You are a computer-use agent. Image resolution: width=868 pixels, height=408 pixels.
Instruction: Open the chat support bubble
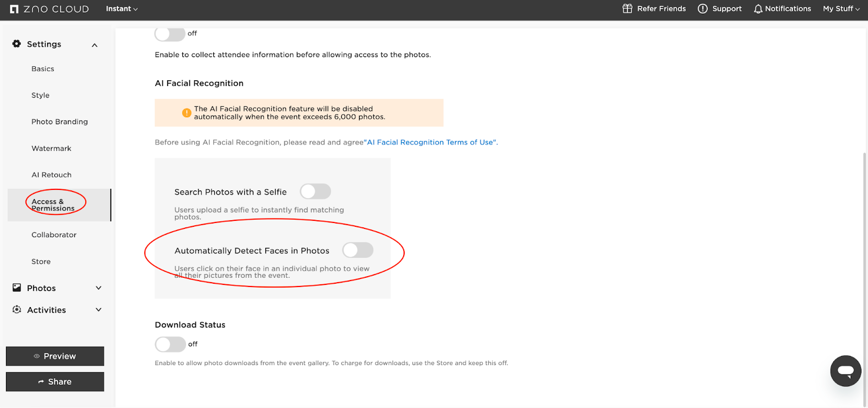click(845, 371)
